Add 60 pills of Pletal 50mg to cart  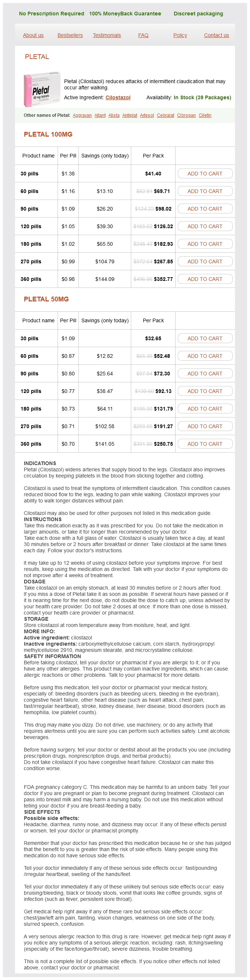click(205, 356)
